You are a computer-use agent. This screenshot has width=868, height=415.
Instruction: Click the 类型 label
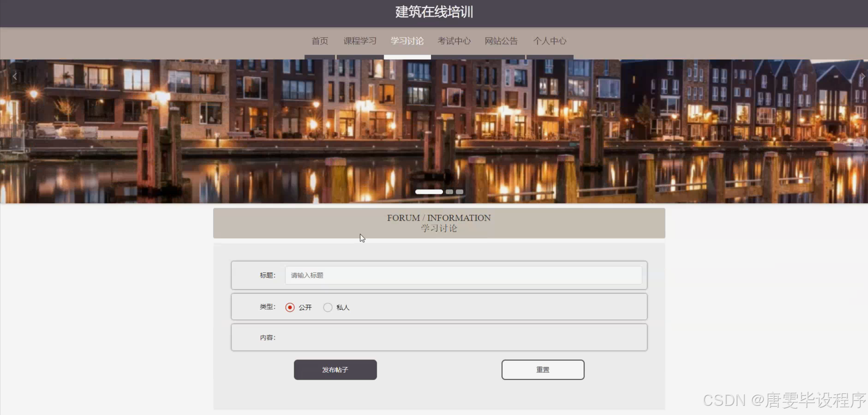click(267, 307)
